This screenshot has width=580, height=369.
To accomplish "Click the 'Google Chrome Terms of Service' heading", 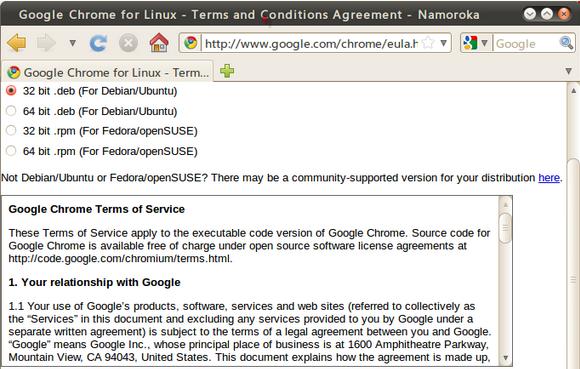I will (x=97, y=209).
